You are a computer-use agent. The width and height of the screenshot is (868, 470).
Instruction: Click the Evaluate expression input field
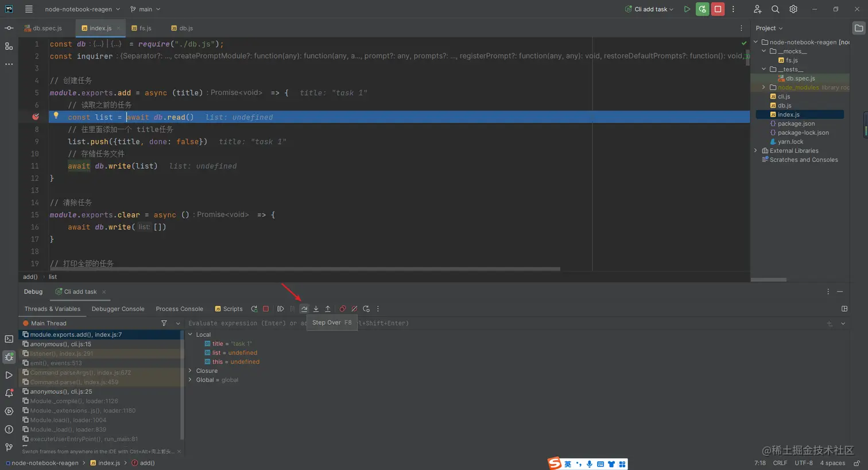click(505, 323)
